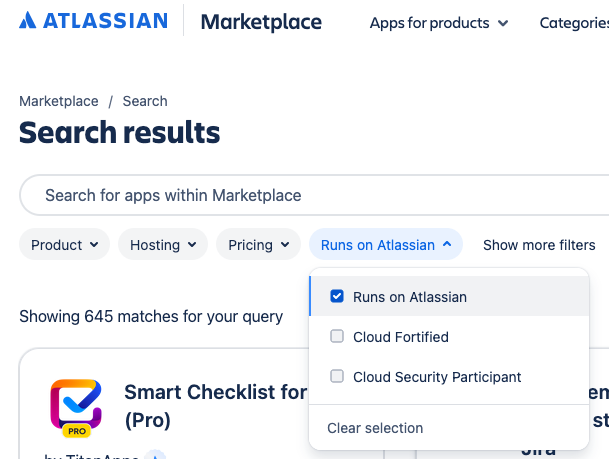Open the Hosting filter dropdown
Image resolution: width=609 pixels, height=459 pixels.
click(x=163, y=245)
